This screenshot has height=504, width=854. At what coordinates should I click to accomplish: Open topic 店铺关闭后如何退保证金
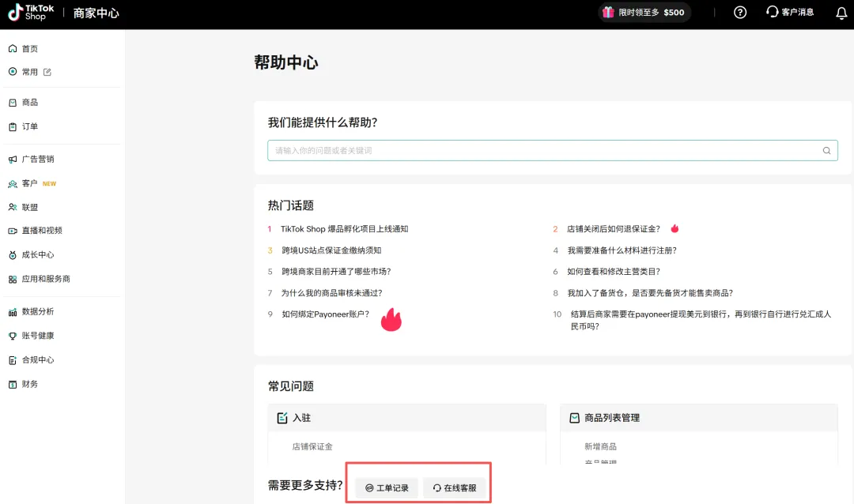pos(613,229)
